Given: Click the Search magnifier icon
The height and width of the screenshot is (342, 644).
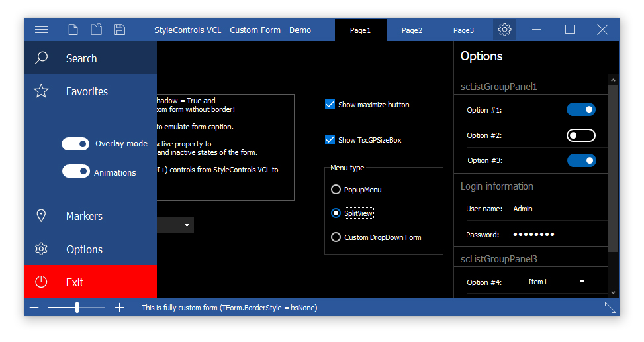Looking at the screenshot, I should [x=41, y=58].
